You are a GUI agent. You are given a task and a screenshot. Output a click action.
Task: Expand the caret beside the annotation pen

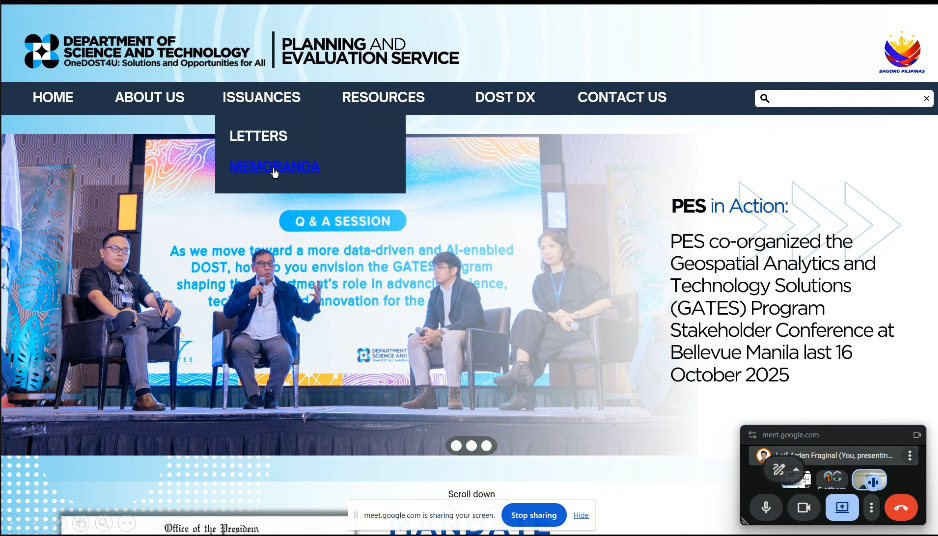tap(795, 470)
